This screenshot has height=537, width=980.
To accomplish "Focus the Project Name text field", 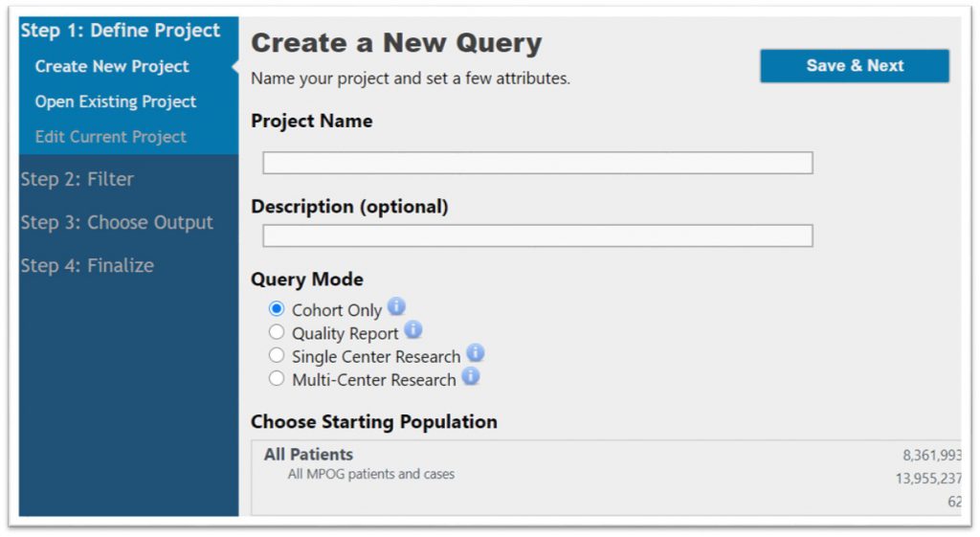I will coord(538,163).
